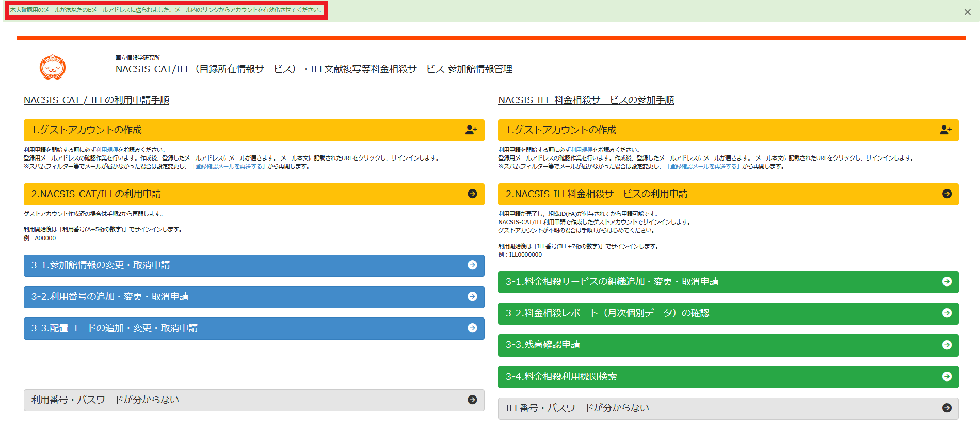Dismiss the green notification banner with X
The height and width of the screenshot is (429, 980).
(968, 12)
